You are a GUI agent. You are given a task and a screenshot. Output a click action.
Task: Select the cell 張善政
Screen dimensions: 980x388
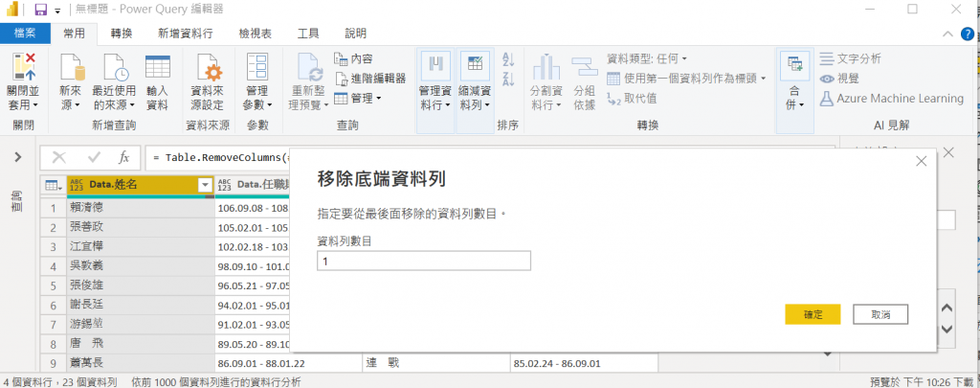pos(140,228)
